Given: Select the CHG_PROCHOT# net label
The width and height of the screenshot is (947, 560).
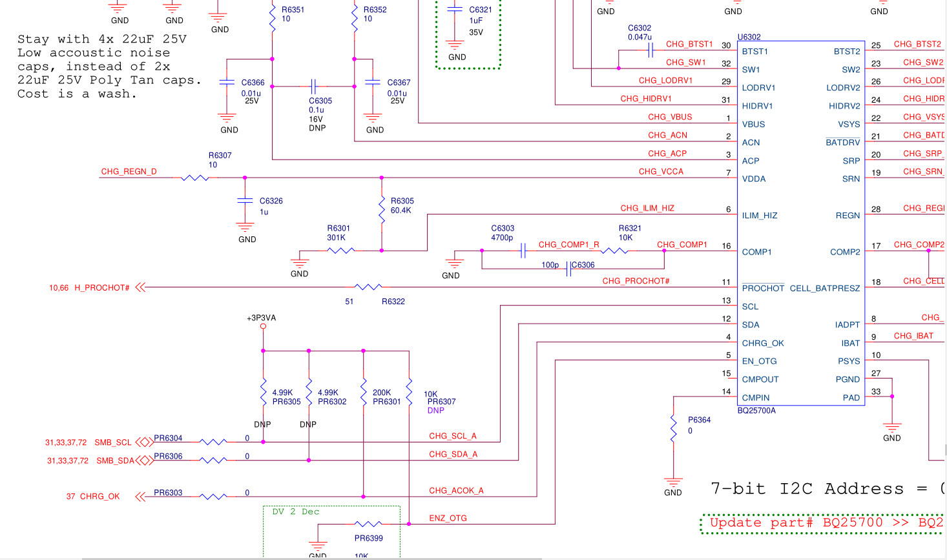Looking at the screenshot, I should pos(636,281).
